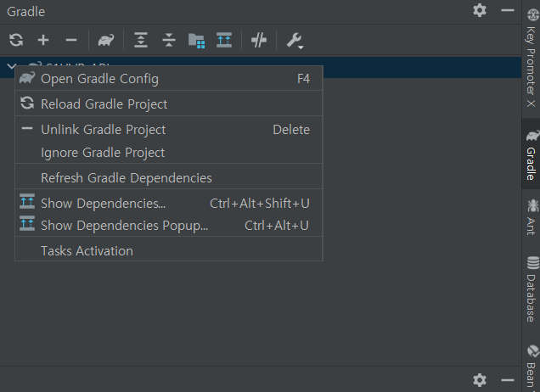This screenshot has width=540, height=392.
Task: Open the Ant side tab
Action: 531,216
